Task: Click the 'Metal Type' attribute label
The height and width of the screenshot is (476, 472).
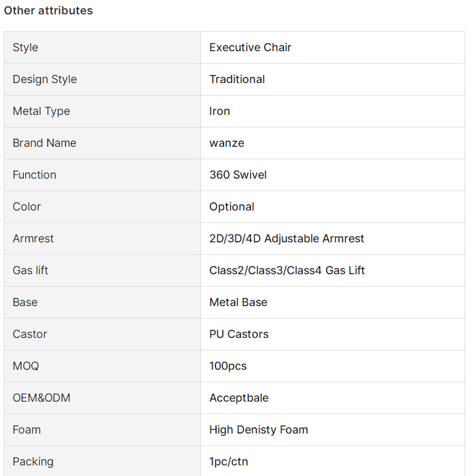Action: (41, 111)
